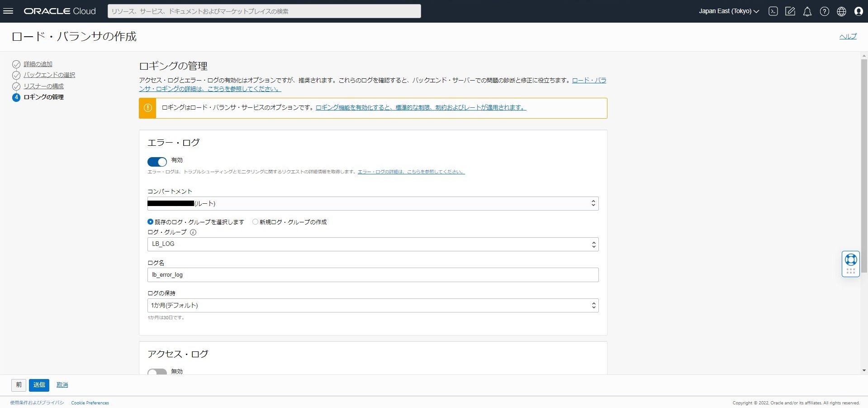Select 新規ログ・グループの作成 radio button
Viewport: 868px width, 408px height.
[x=255, y=222]
